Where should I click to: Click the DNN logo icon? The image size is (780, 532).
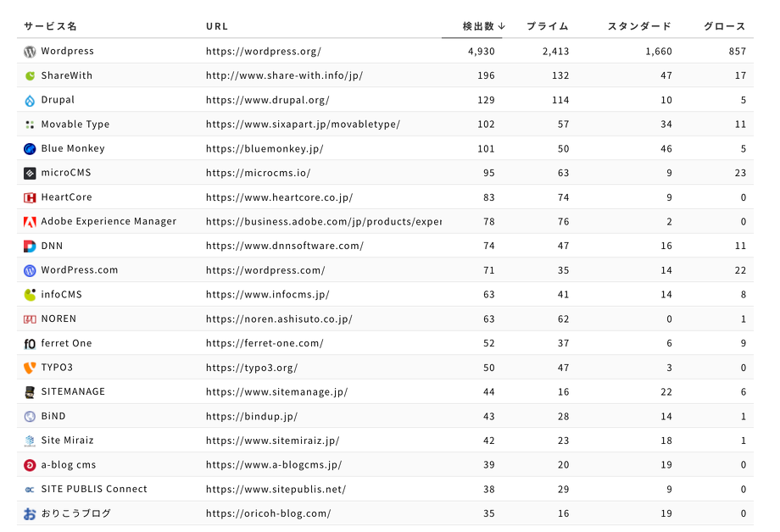tap(30, 247)
